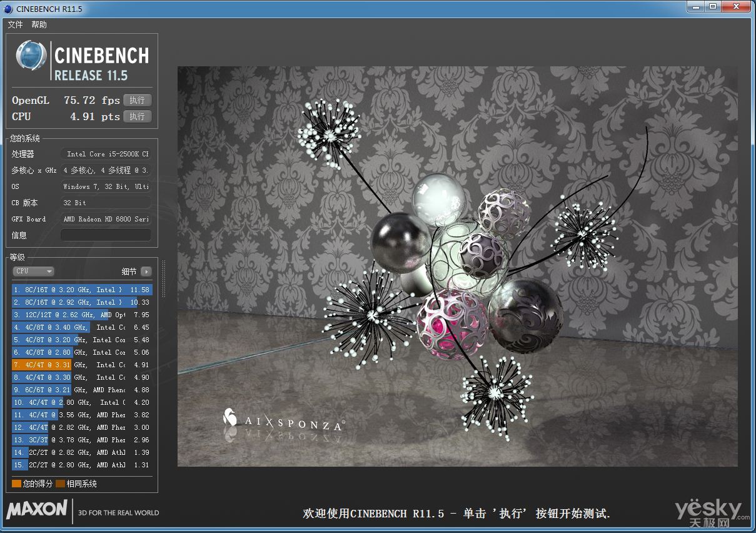Click the 处理器 field Intel Core i5-2500K
This screenshot has width=756, height=533.
point(106,154)
